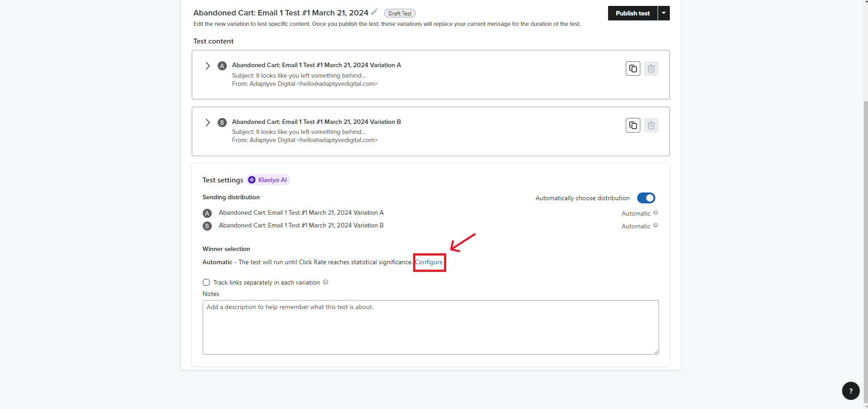Delete Variation A using the trash icon
868x409 pixels.
651,69
